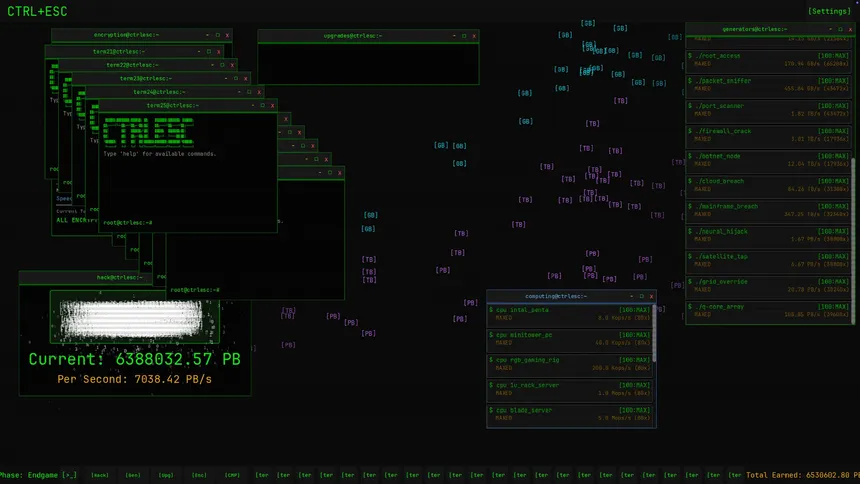Click the ./packet_sniffer generator row
Image resolution: width=860 pixels, height=484 pixels.
(768, 85)
